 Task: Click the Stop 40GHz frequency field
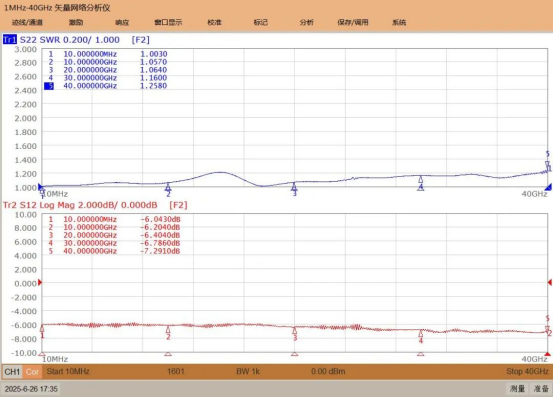(527, 371)
